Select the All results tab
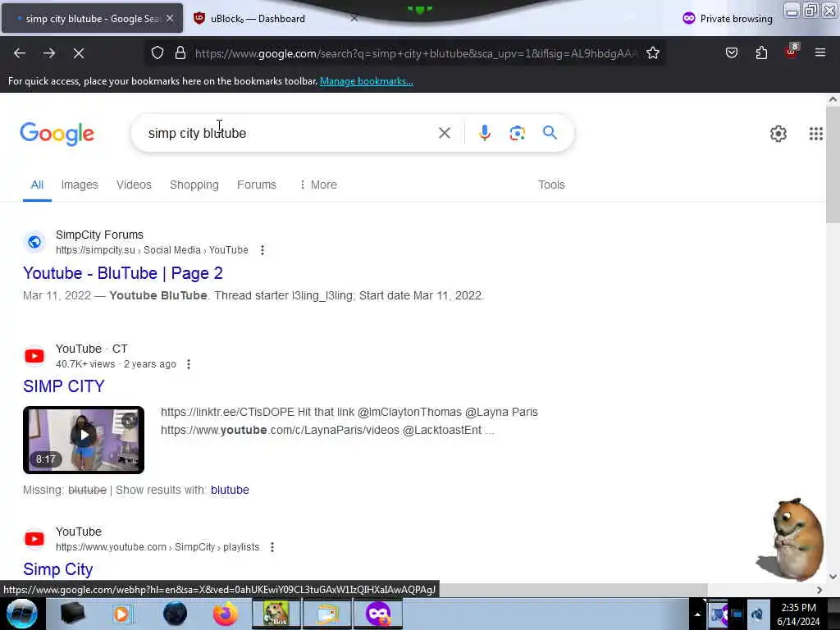Image resolution: width=840 pixels, height=630 pixels. 37,185
